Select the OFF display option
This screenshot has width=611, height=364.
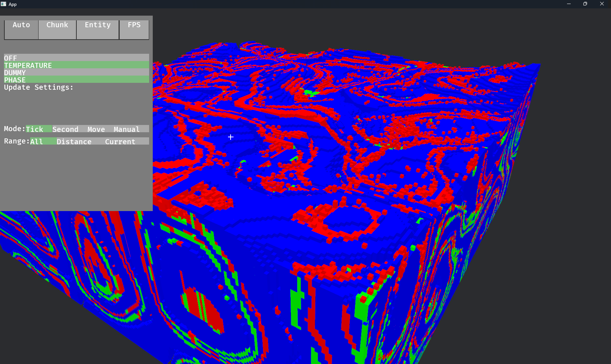click(76, 57)
